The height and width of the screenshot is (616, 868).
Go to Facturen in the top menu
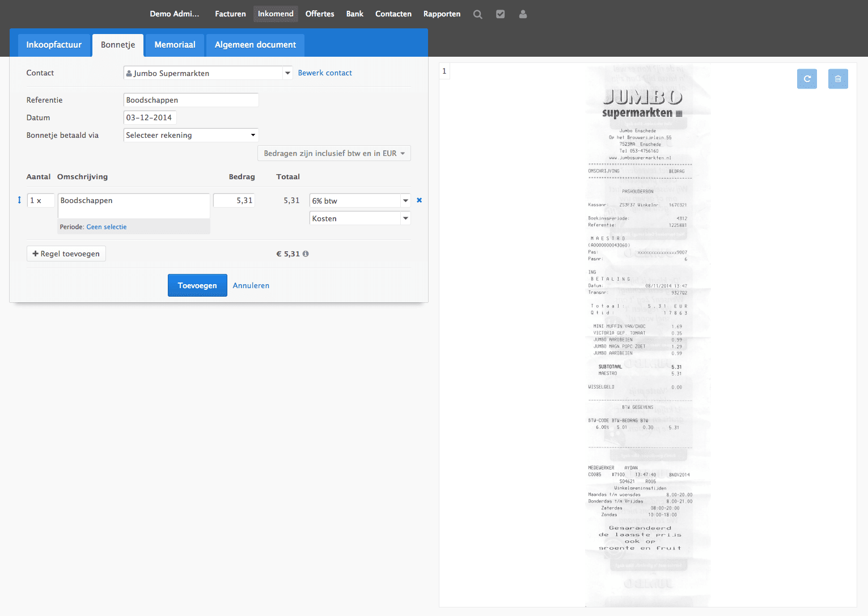[230, 14]
